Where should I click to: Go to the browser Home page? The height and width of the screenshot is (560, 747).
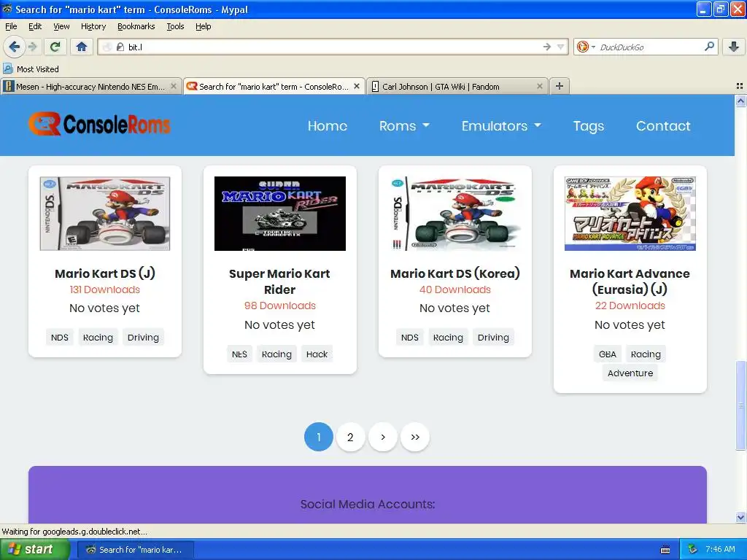pyautogui.click(x=82, y=47)
